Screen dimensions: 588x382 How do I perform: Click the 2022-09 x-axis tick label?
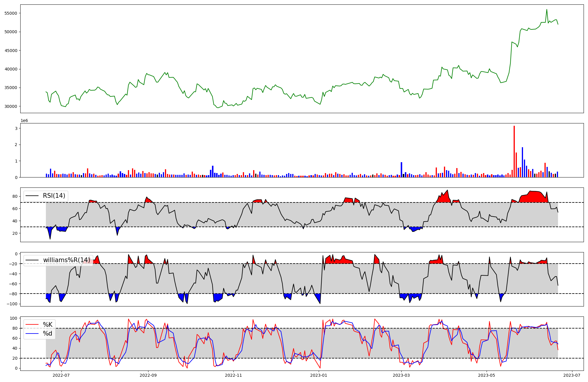[148, 375]
